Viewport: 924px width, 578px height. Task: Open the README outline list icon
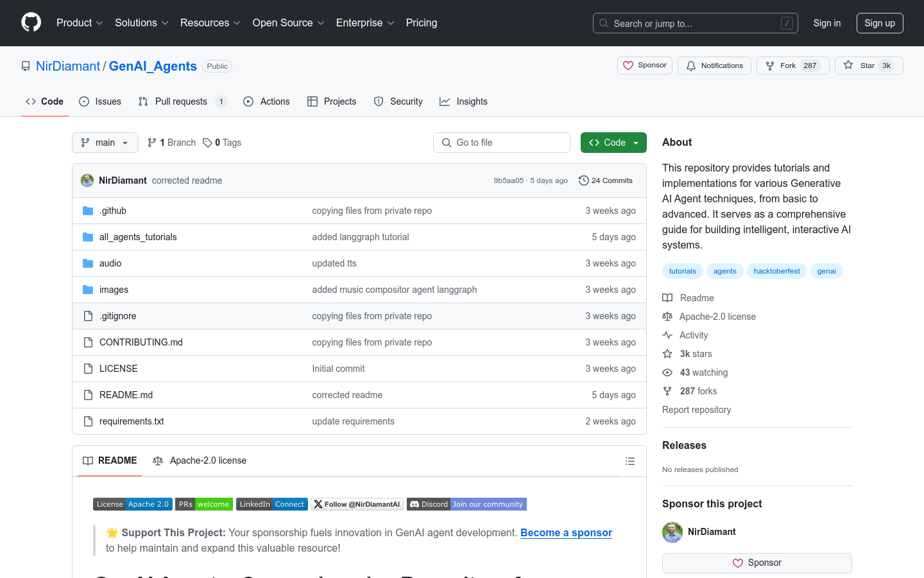630,461
